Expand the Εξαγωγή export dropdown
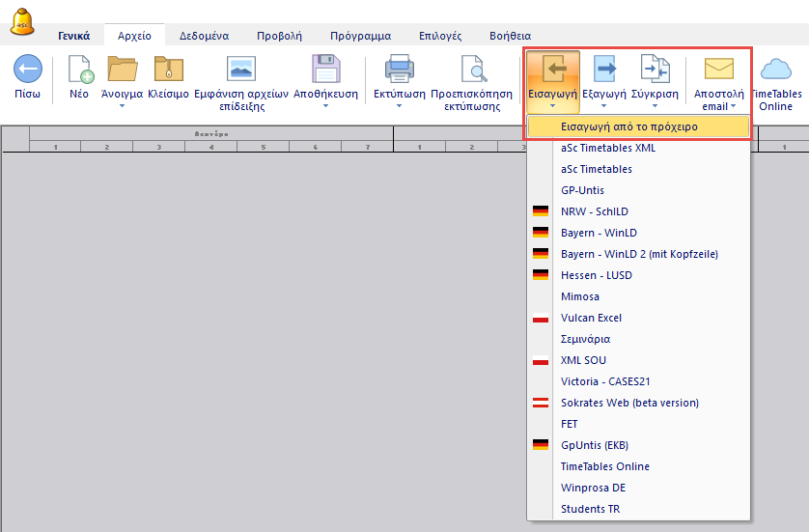The image size is (809, 532). pos(602,106)
